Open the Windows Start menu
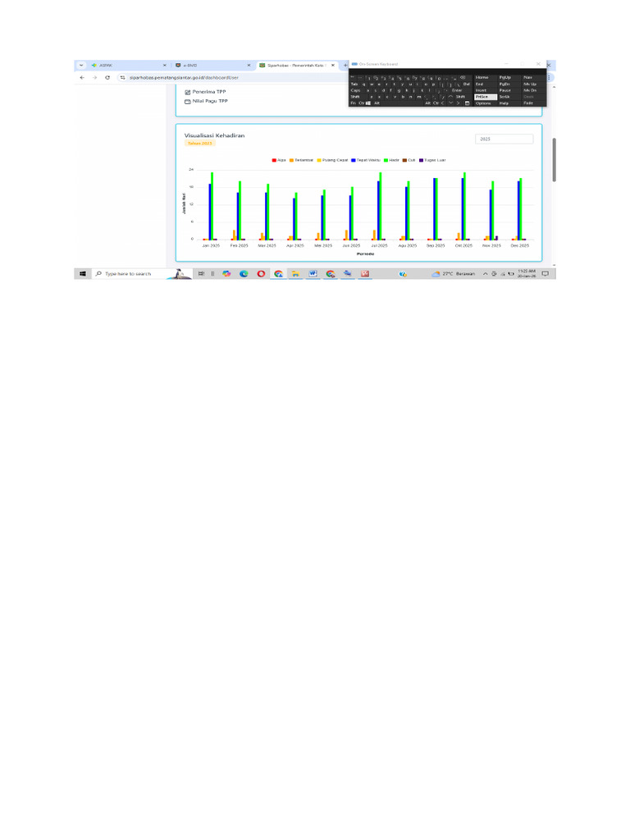 83,274
